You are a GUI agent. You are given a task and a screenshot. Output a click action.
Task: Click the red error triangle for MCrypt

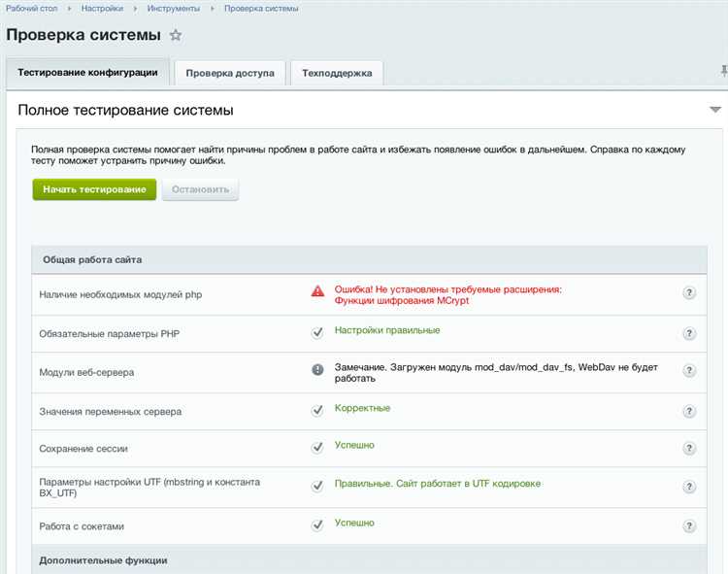(317, 291)
